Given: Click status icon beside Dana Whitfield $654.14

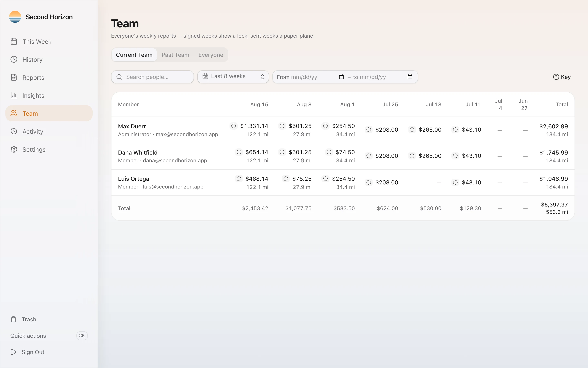Looking at the screenshot, I should tap(239, 152).
